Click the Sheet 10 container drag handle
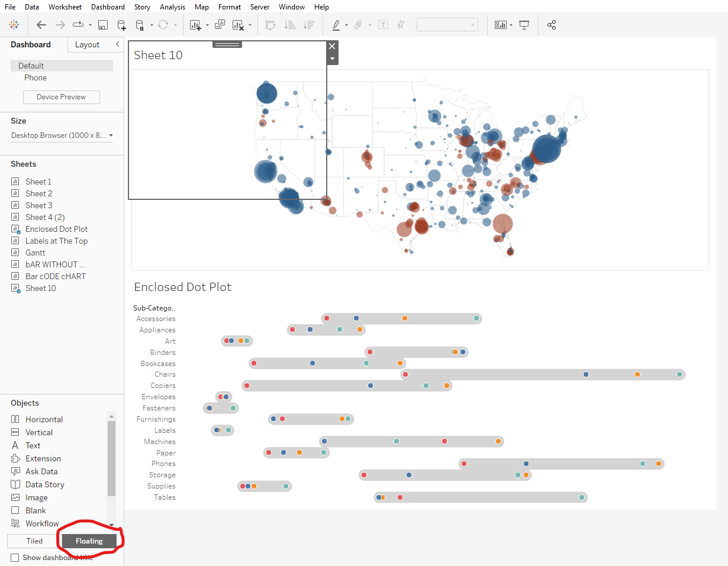The image size is (728, 566). click(227, 44)
